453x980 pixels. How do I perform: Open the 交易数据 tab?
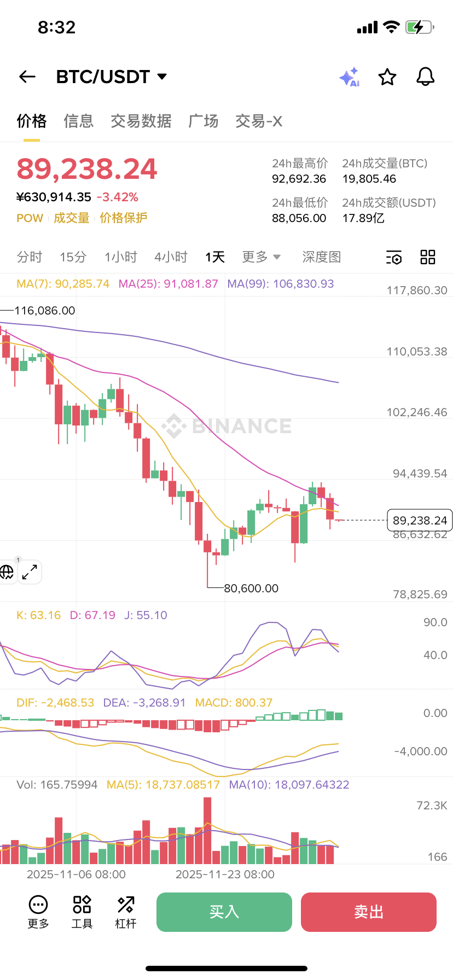click(141, 121)
